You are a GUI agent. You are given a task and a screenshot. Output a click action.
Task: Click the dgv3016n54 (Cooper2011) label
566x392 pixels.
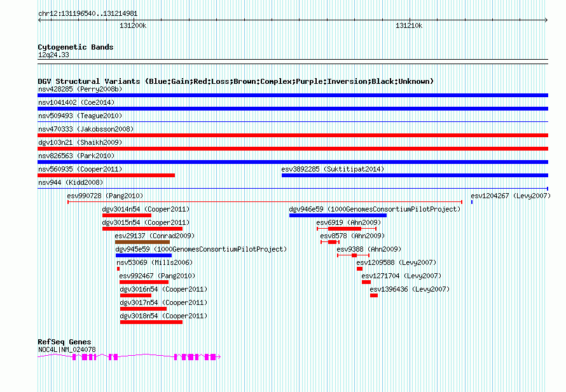[163, 289]
